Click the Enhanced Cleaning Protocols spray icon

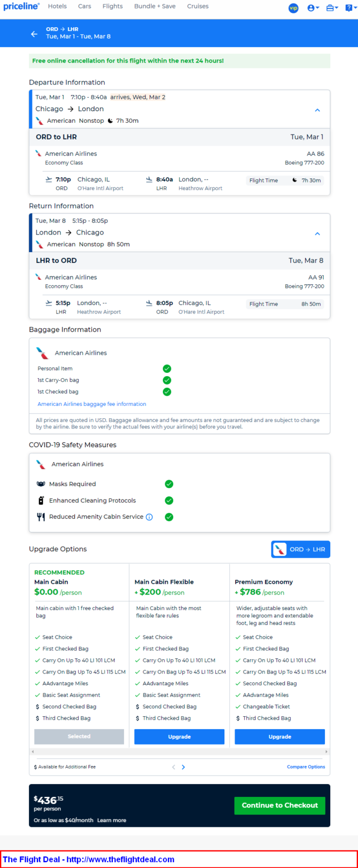(x=41, y=501)
